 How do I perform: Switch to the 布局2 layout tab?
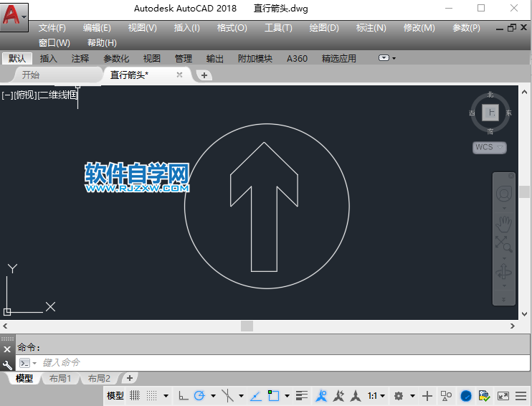click(99, 378)
